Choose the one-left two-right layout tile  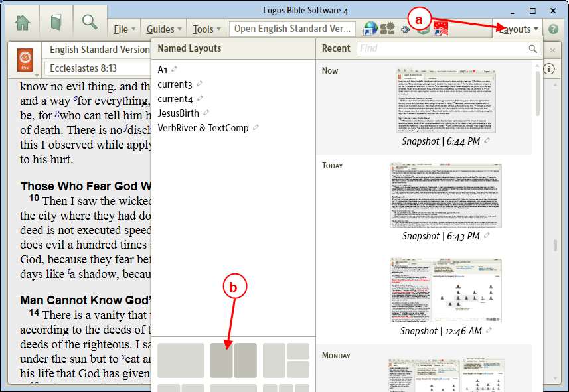[286, 360]
